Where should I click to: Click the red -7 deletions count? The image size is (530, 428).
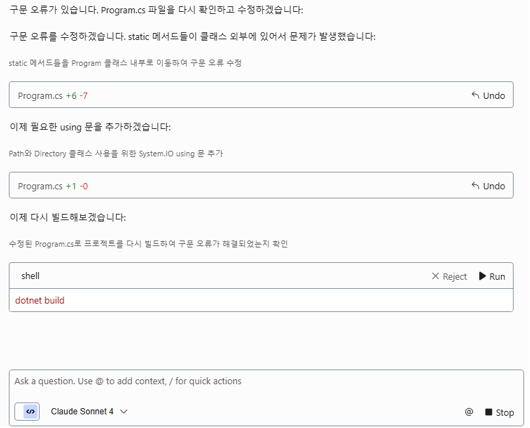[84, 96]
